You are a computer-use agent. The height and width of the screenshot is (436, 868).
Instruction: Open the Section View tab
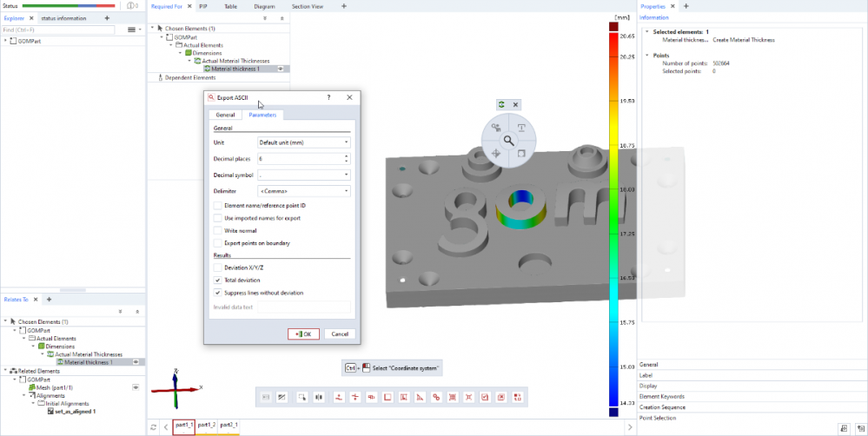coord(309,6)
